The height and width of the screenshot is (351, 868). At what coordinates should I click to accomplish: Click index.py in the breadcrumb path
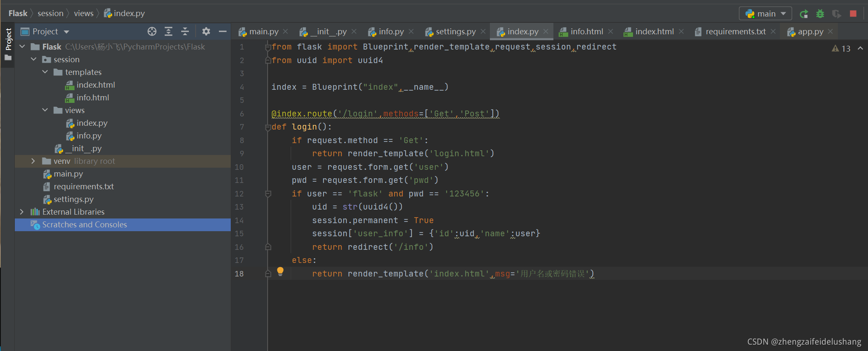pos(124,13)
